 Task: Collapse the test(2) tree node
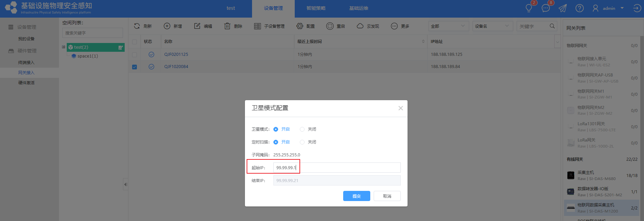(64, 47)
